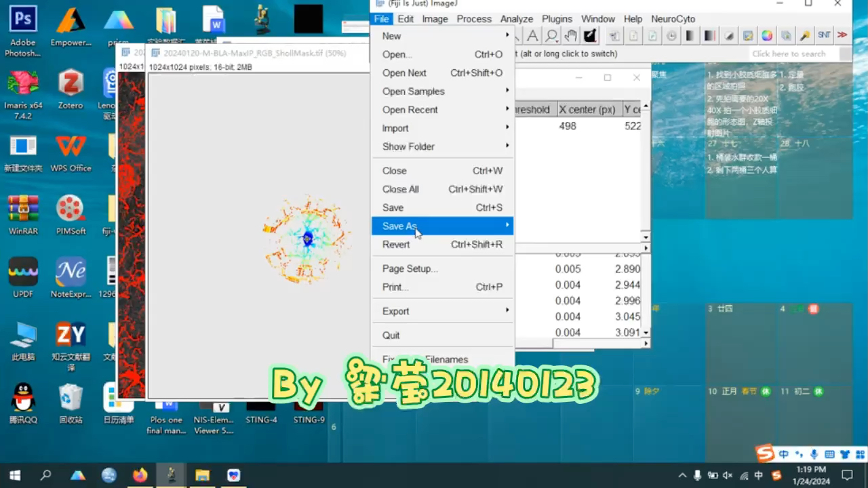Viewport: 868px width, 488px height.
Task: Expand the Open Samples submenu
Action: tap(442, 91)
